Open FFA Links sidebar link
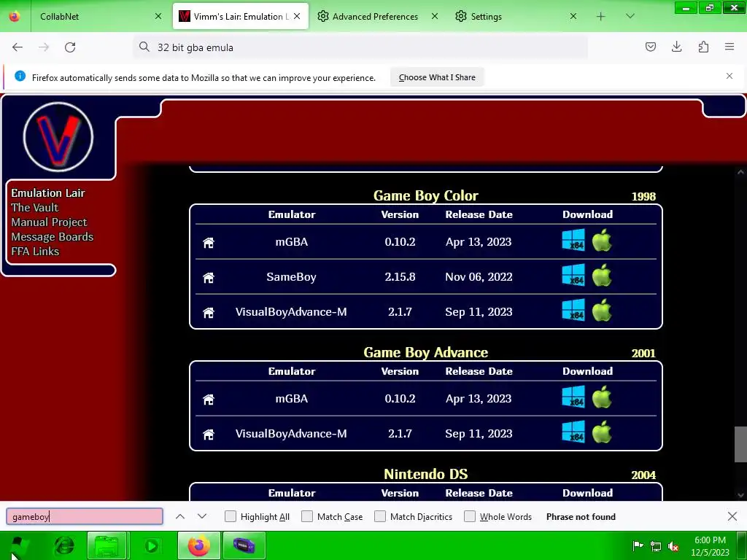The width and height of the screenshot is (747, 560). [35, 252]
